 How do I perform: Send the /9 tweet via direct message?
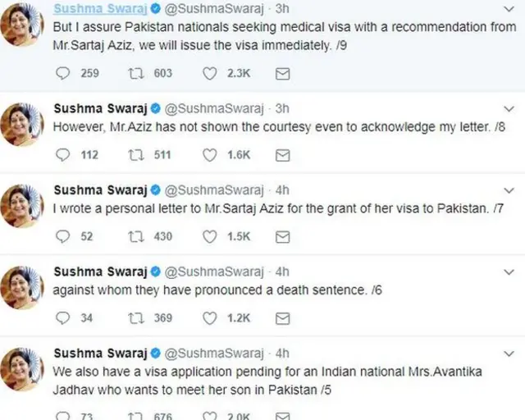click(281, 73)
